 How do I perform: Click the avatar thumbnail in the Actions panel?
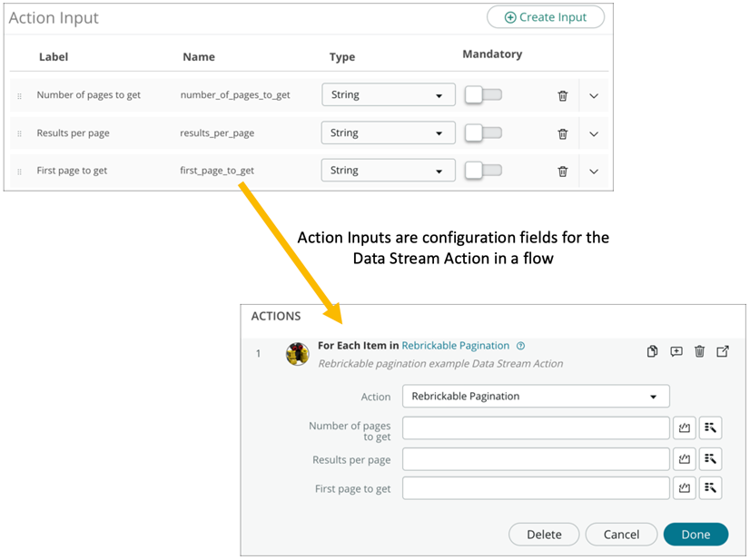(x=297, y=354)
